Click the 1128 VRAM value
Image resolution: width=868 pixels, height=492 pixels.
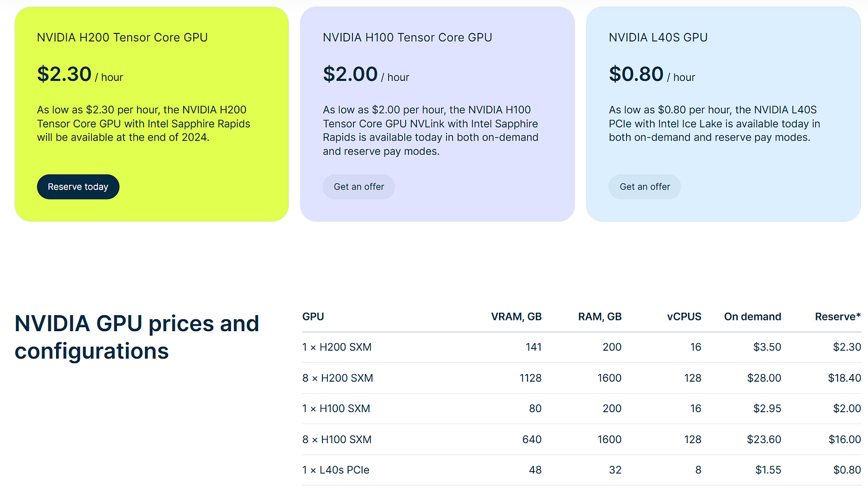[x=529, y=378]
